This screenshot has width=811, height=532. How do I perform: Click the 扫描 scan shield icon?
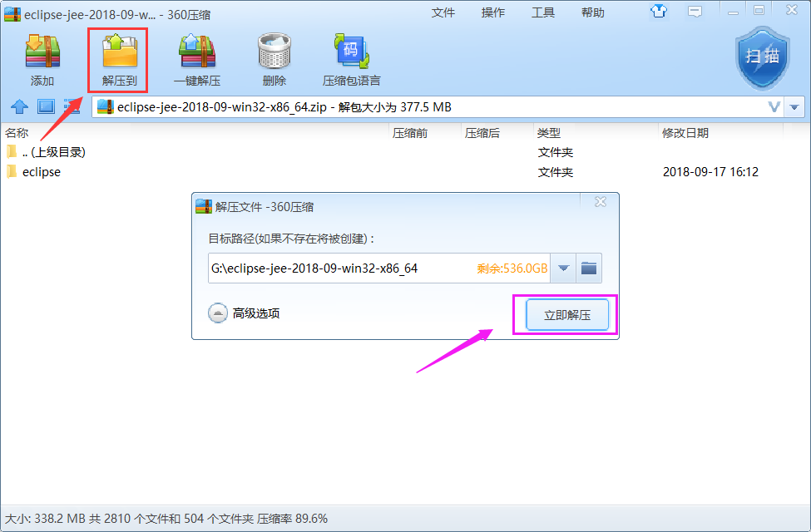[763, 57]
